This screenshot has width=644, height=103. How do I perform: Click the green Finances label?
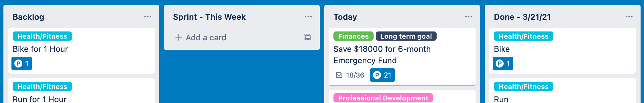[x=353, y=36]
